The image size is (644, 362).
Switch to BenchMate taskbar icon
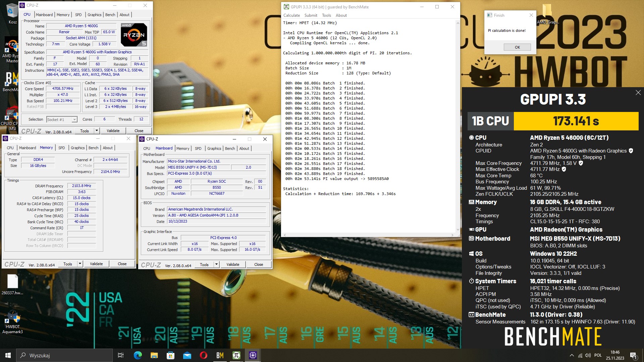pos(220,355)
